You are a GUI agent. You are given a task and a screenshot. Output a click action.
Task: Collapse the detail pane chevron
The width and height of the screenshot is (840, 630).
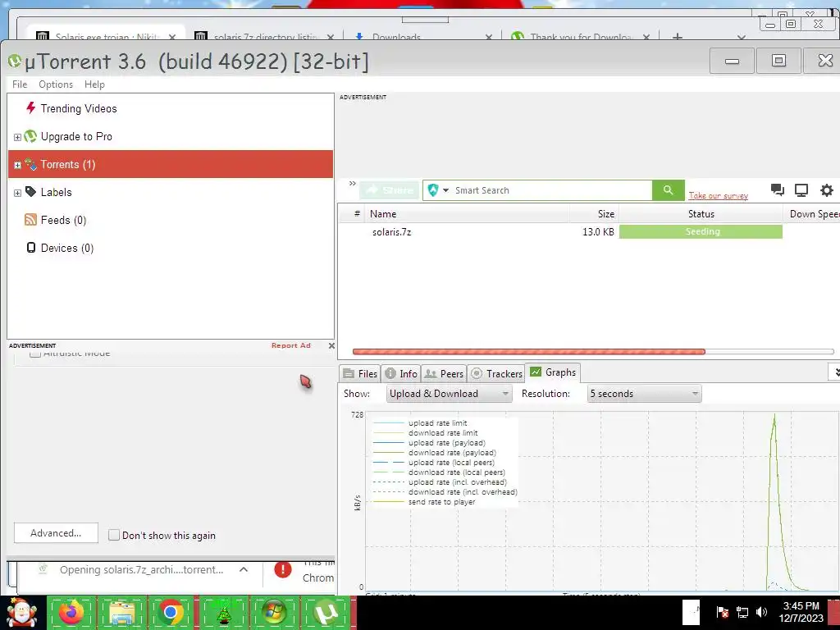[x=834, y=372]
